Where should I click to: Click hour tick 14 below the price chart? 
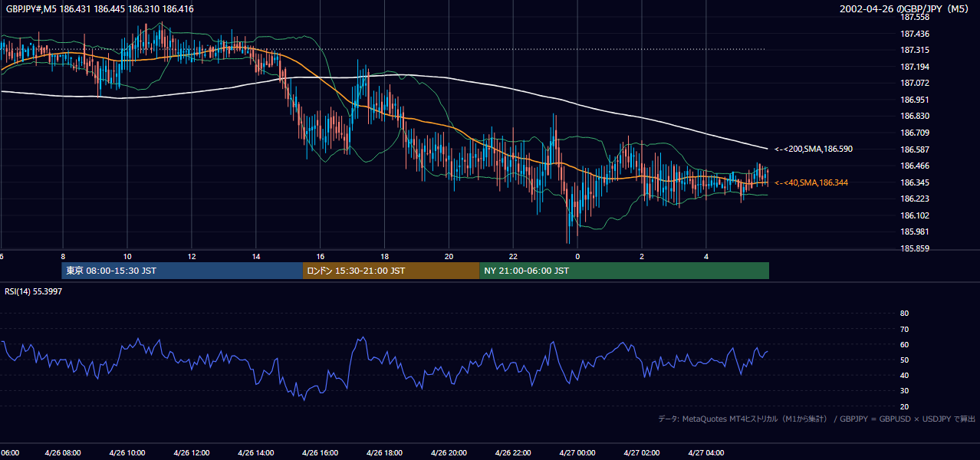click(256, 257)
